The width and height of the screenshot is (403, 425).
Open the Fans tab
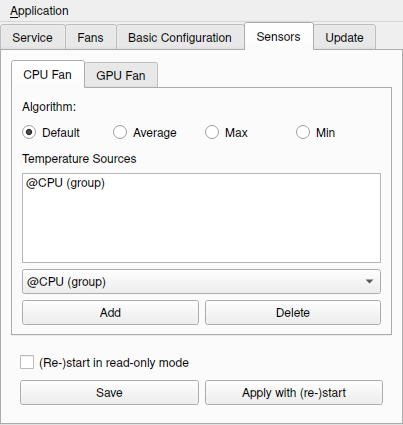[x=90, y=37]
